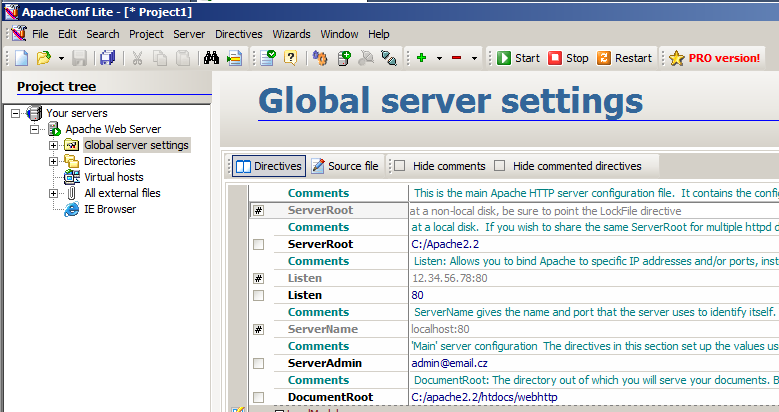Open Find using the binoculars icon
The image size is (779, 412).
[x=211, y=58]
